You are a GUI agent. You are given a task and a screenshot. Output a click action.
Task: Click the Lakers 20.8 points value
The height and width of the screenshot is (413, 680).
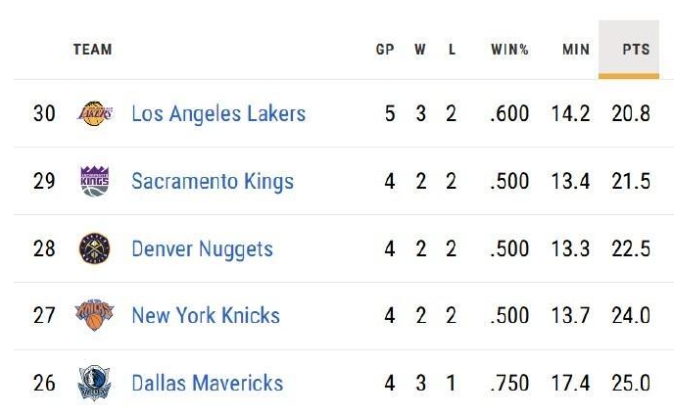pos(631,114)
